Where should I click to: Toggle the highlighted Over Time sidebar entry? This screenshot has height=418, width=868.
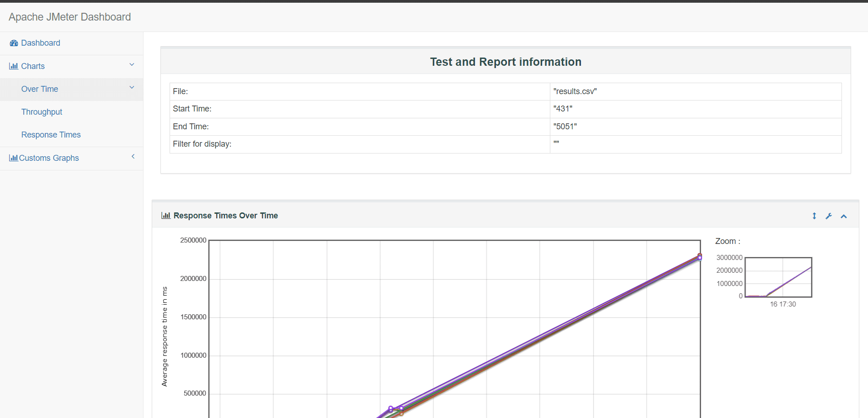click(39, 89)
